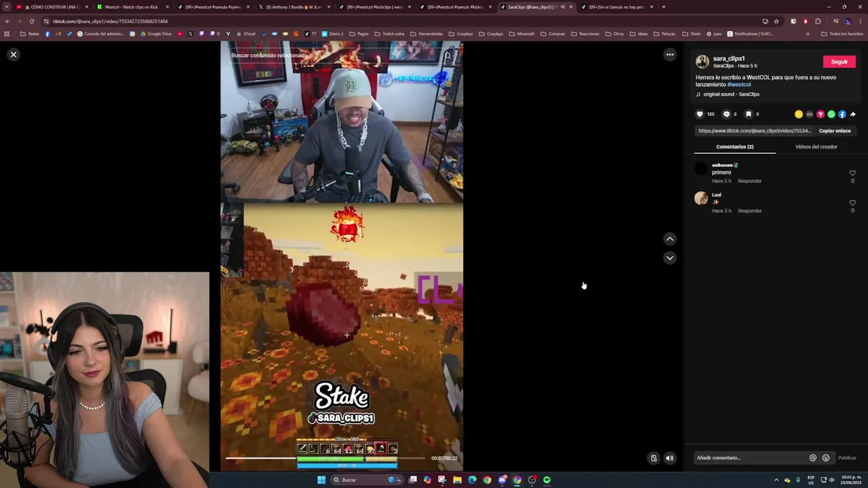Open Spotify from taskbar
This screenshot has height=488, width=868.
(x=547, y=480)
